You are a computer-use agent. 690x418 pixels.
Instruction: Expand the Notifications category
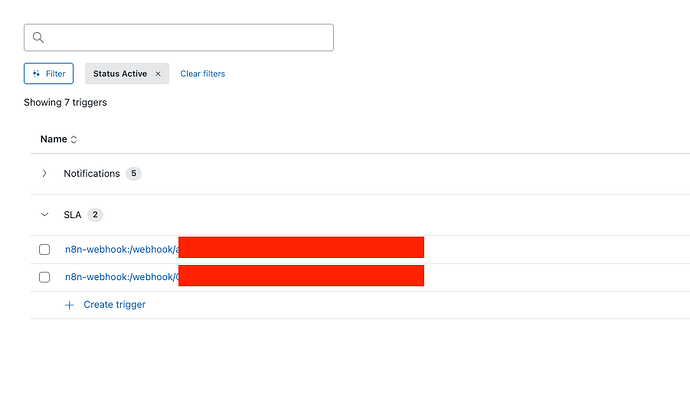[x=44, y=173]
